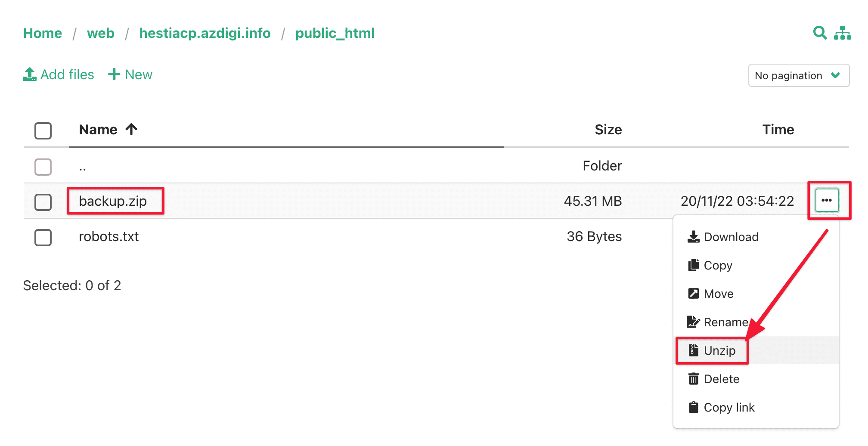Open the backup.zip file entry
Screen dimensions: 868x446
click(113, 201)
